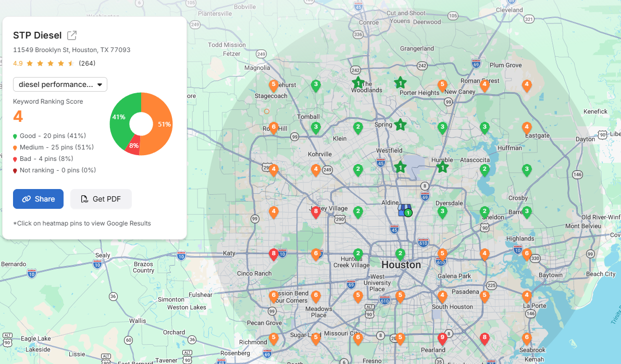The image size is (621, 364).
Task: Click the green star pin above Porter Heights
Action: (401, 83)
